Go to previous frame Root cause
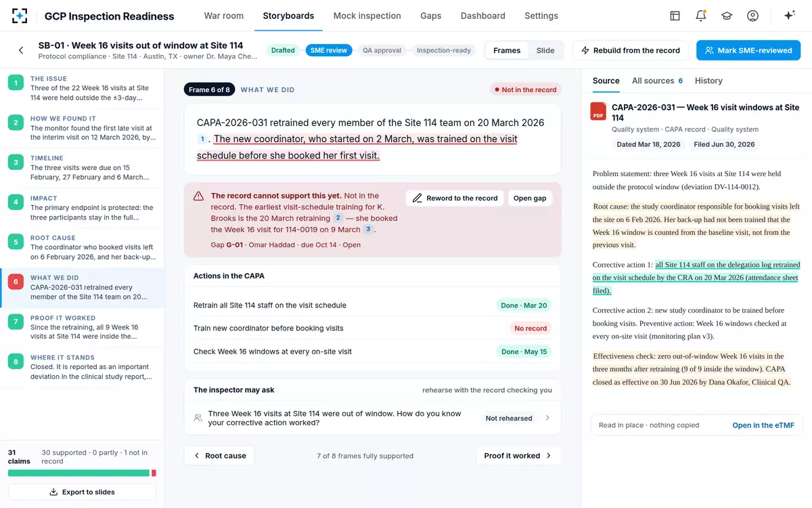Screen dimensions: 812x508 click(x=219, y=456)
